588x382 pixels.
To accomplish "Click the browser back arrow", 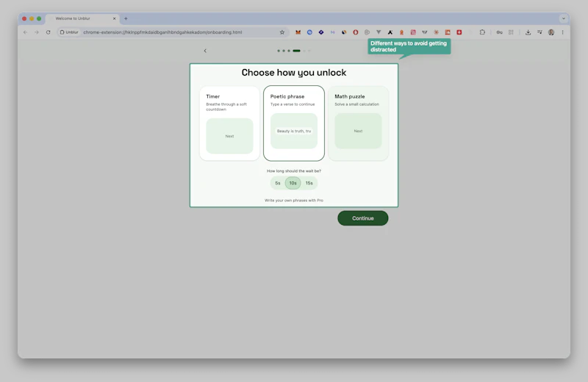I will coord(26,32).
